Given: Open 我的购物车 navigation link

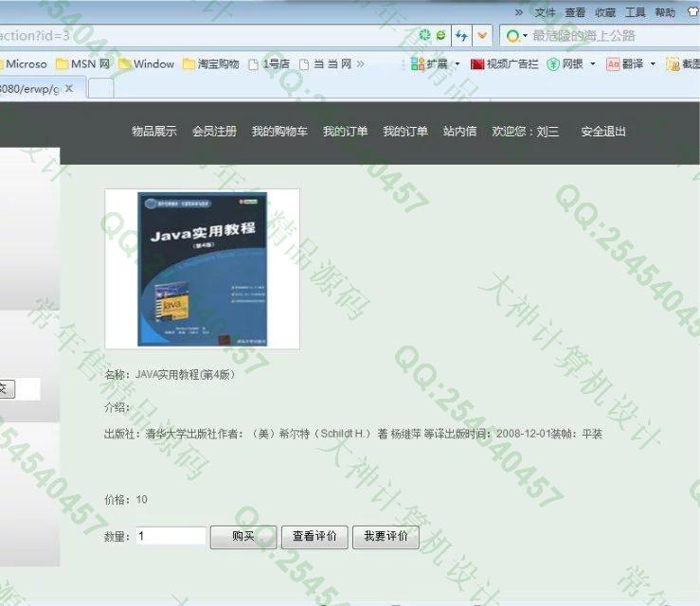Looking at the screenshot, I should pos(279,132).
